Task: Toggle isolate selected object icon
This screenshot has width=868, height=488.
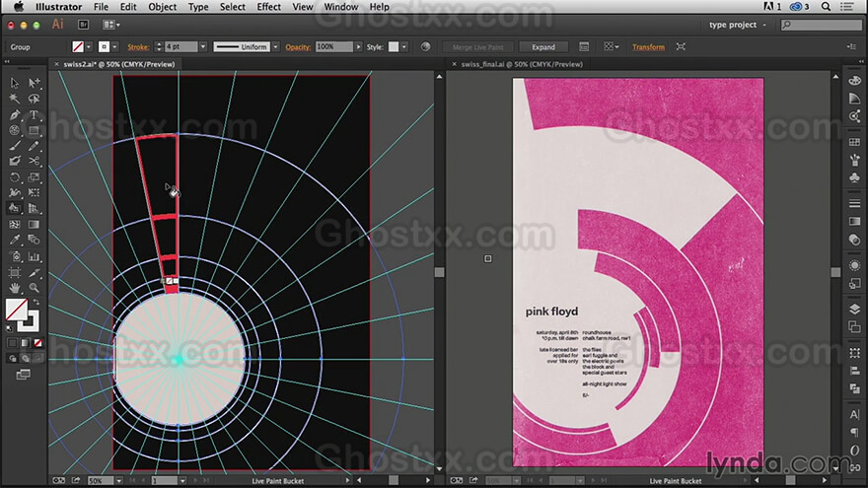Action: pos(681,47)
